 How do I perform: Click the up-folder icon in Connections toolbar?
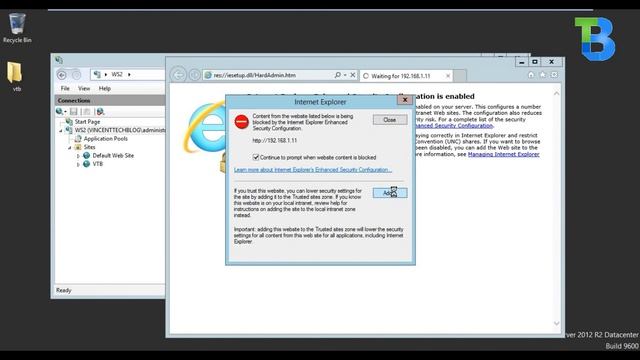point(87,111)
